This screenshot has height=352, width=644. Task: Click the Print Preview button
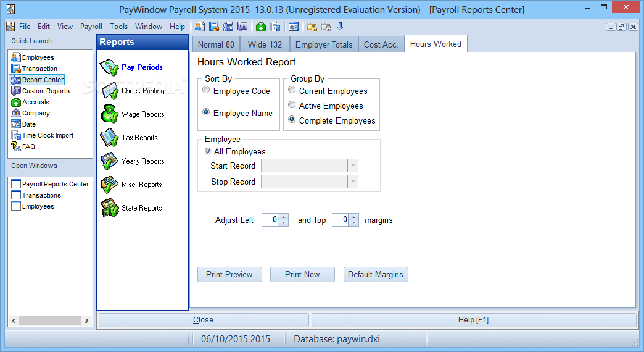click(229, 275)
